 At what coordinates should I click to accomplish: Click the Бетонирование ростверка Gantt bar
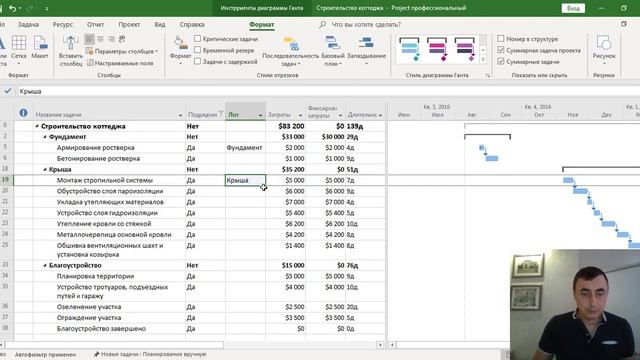click(491, 158)
